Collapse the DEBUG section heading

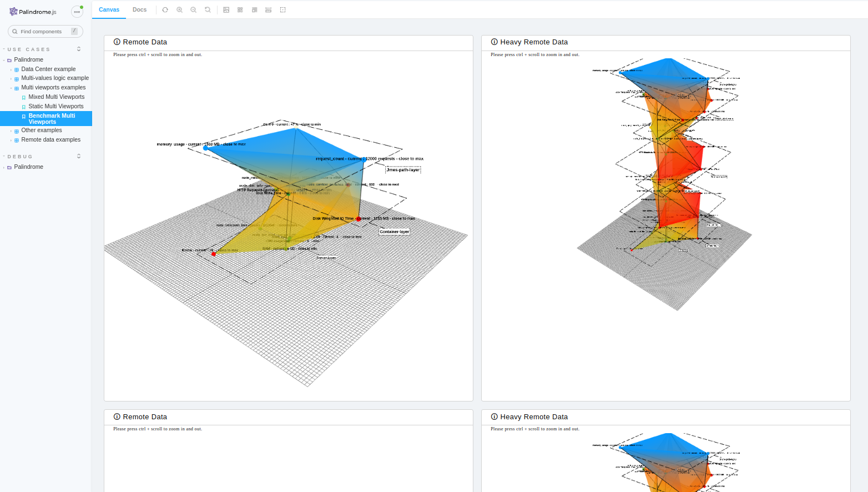(20, 157)
